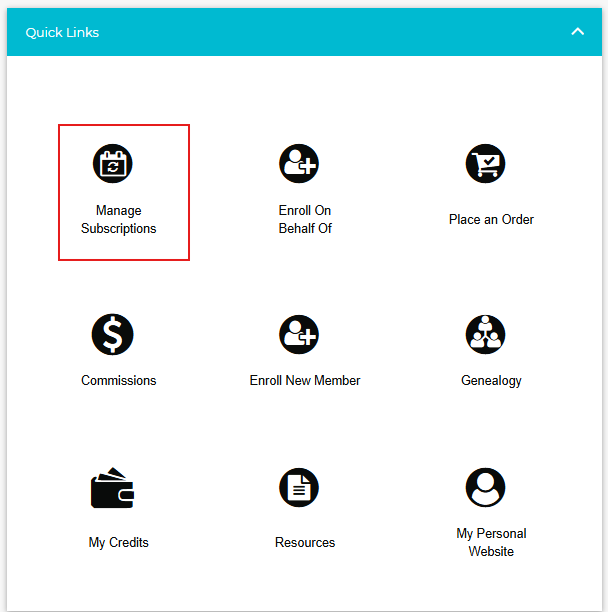Open the Place an Order cart icon

point(485,163)
